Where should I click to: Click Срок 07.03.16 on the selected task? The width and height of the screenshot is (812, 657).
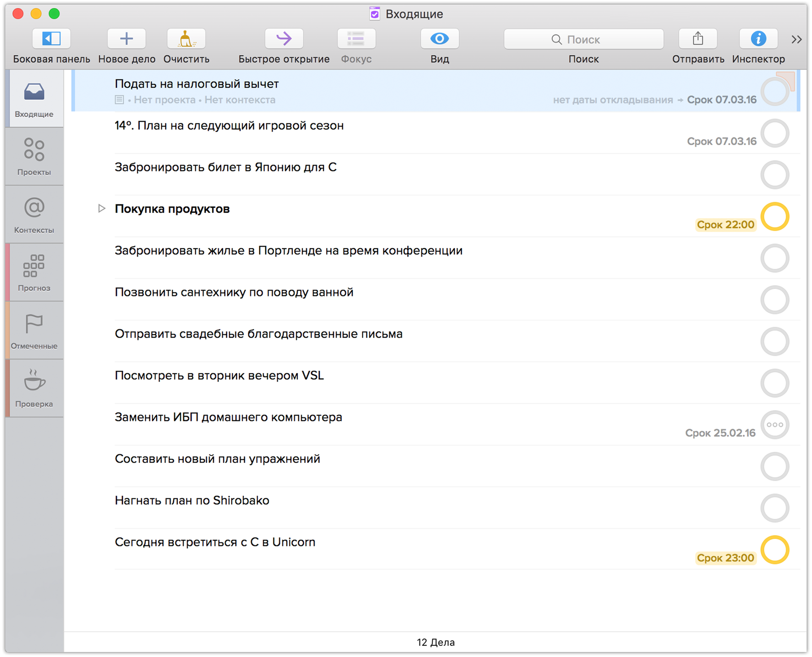[x=722, y=100]
